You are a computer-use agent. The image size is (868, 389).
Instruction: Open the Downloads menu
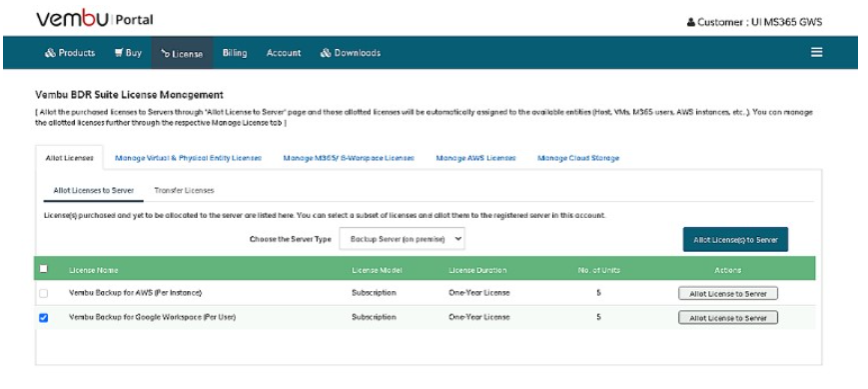click(x=351, y=53)
